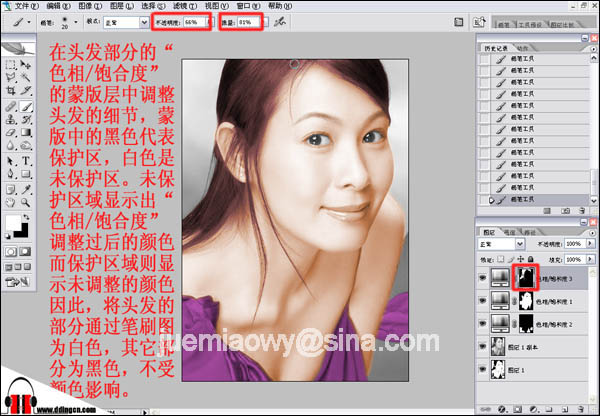This screenshot has height=416, width=600.
Task: Open the brush preset picker dropdown
Action: pos(76,22)
